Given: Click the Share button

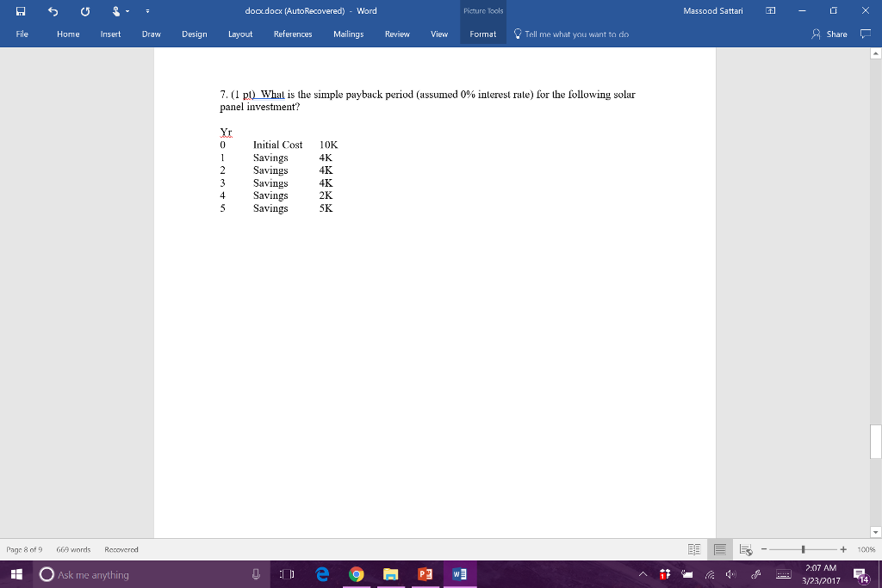Looking at the screenshot, I should point(829,34).
